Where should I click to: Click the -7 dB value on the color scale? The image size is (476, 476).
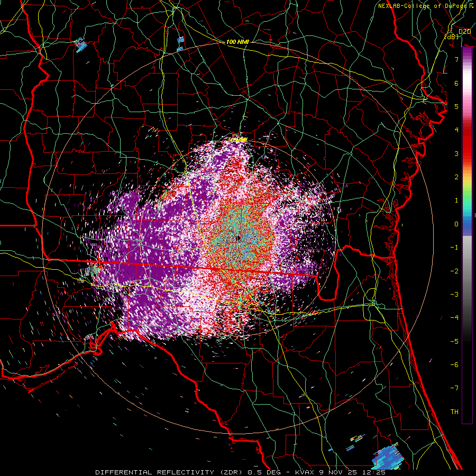(454, 388)
